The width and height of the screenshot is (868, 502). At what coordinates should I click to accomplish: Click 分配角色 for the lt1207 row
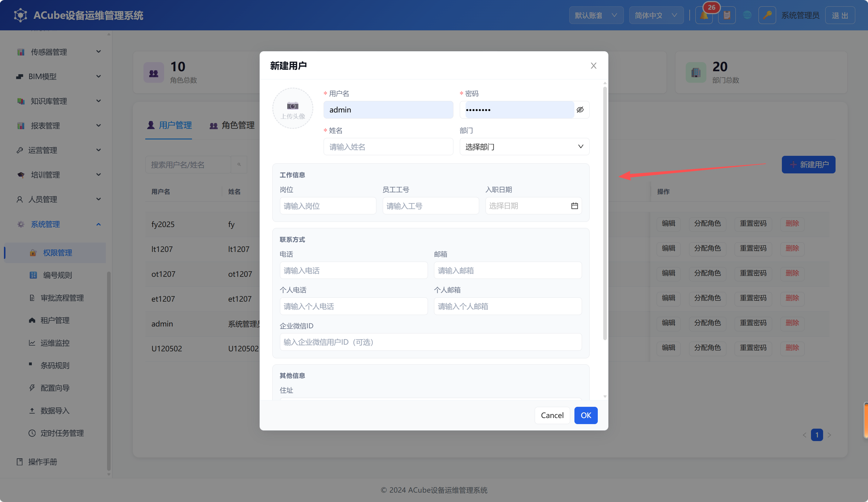pos(707,248)
